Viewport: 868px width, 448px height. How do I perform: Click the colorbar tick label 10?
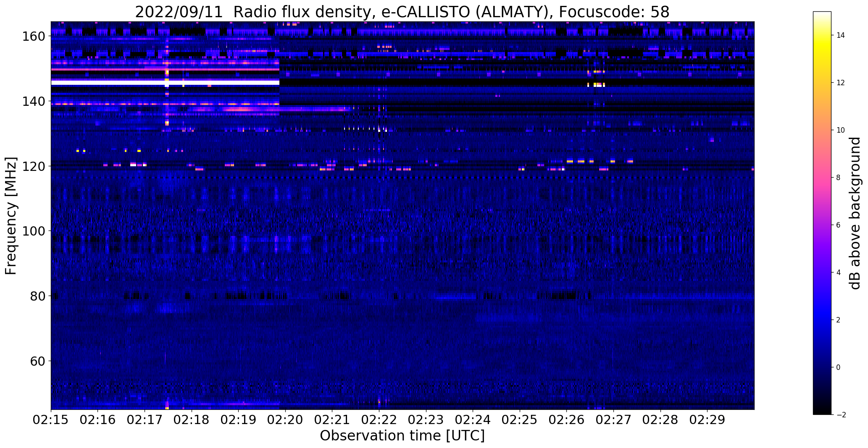(841, 130)
